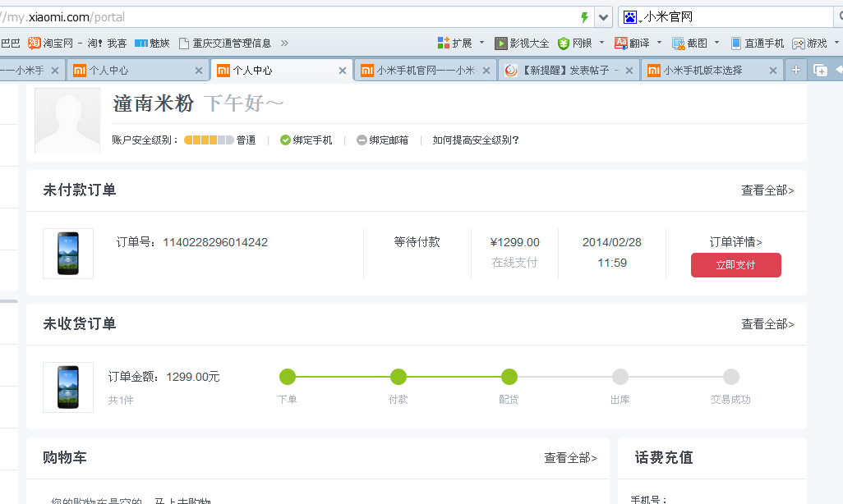
Task: Click the 网银 shield icon
Action: tap(564, 43)
